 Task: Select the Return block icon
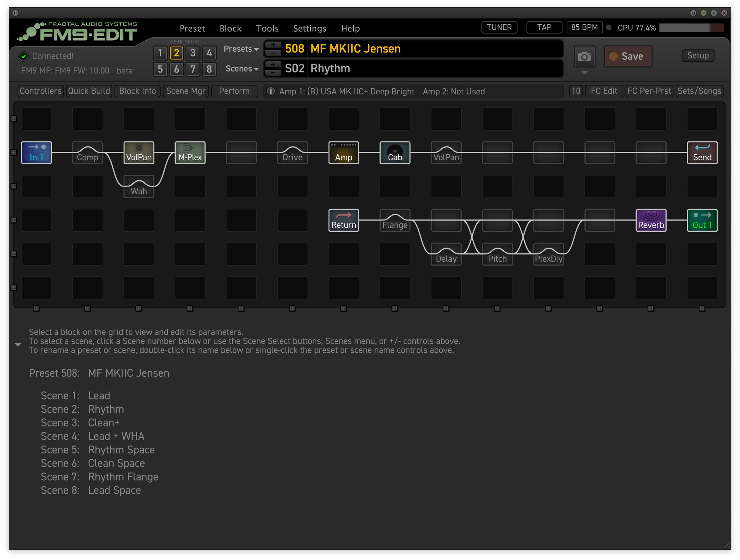coord(343,220)
